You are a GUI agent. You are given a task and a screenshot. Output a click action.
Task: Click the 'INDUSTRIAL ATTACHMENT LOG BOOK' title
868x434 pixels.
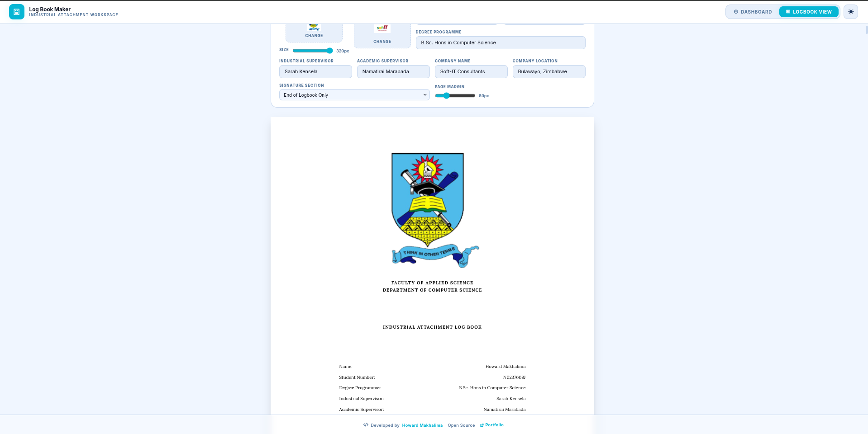pos(432,327)
